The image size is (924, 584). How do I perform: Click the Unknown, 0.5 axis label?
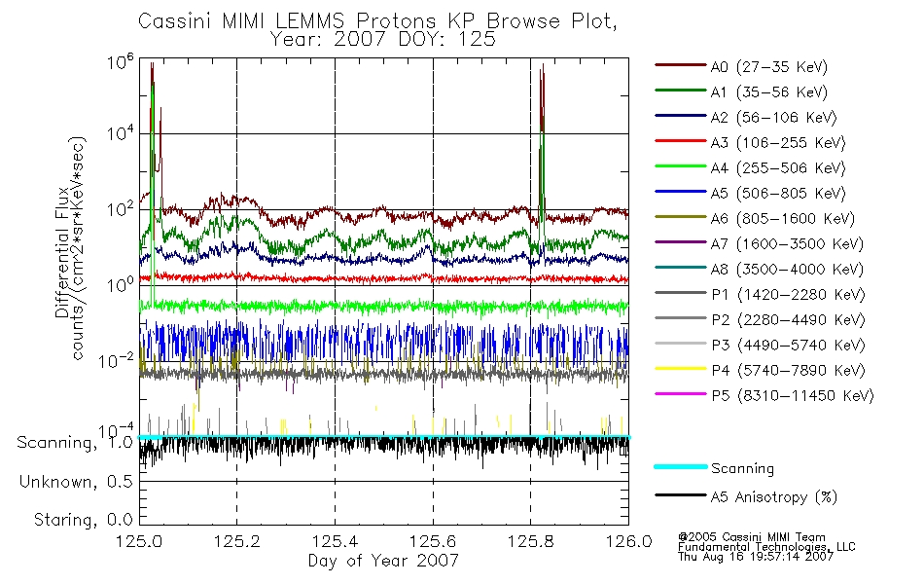click(x=76, y=482)
